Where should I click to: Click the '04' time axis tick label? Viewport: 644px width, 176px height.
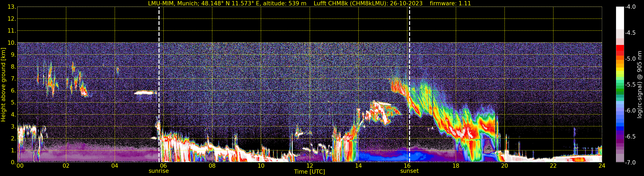(x=115, y=166)
